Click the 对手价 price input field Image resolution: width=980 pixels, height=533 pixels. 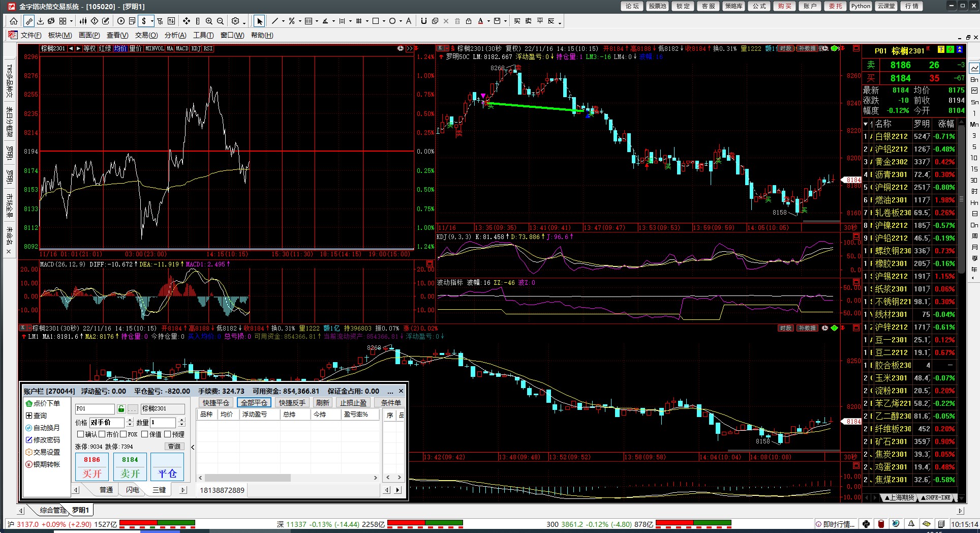click(107, 423)
